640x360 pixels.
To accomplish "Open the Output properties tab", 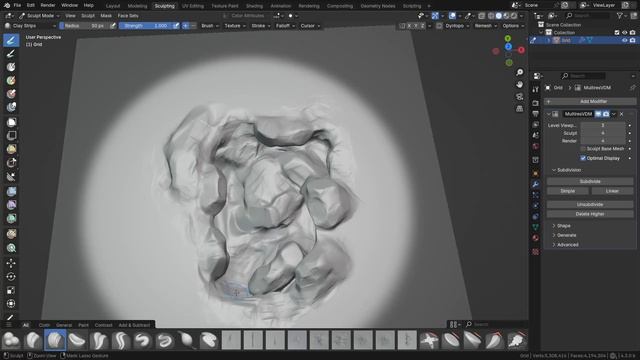I will [x=536, y=113].
